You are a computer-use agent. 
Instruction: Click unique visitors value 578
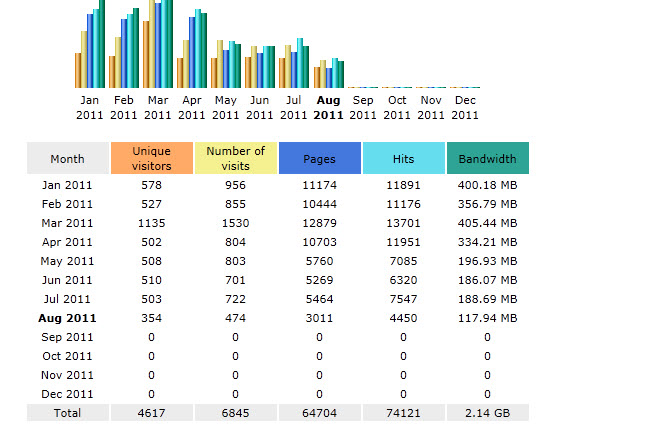pyautogui.click(x=151, y=185)
